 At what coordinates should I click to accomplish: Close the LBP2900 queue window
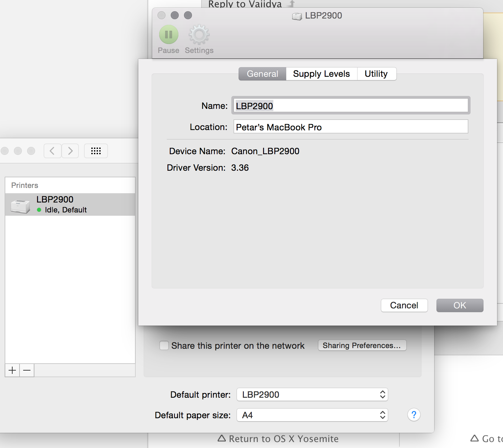pyautogui.click(x=161, y=15)
